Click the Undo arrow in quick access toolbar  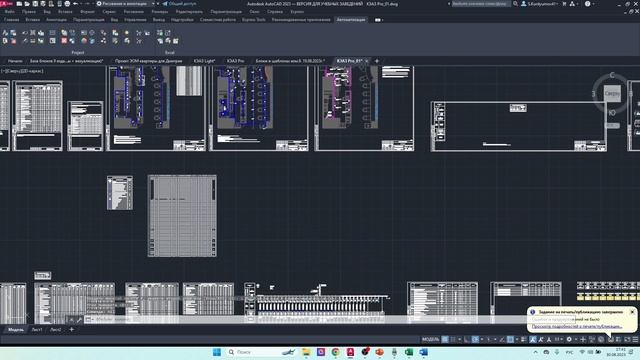76,4
